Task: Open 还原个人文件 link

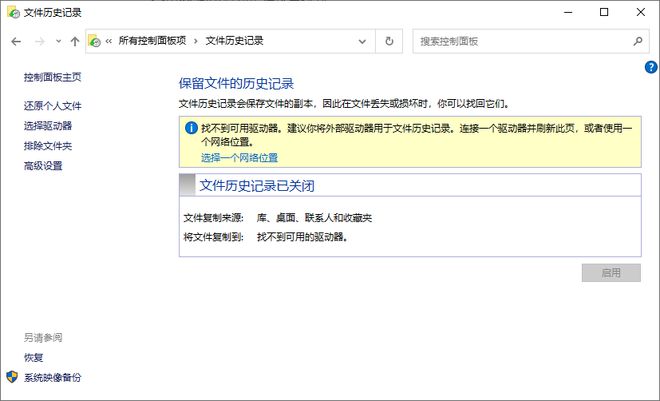Action: tap(53, 106)
